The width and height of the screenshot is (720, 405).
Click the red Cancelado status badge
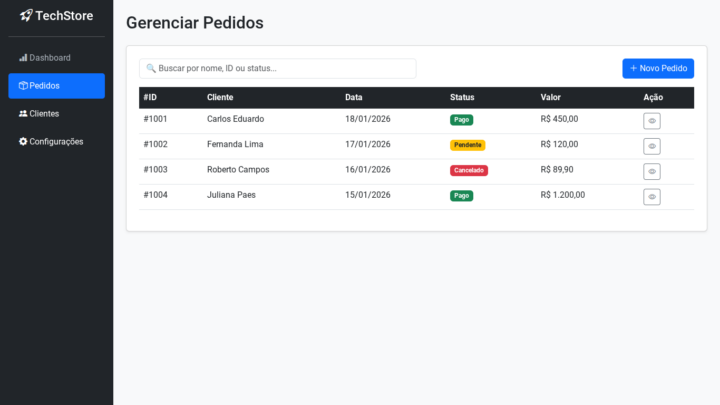pos(469,170)
